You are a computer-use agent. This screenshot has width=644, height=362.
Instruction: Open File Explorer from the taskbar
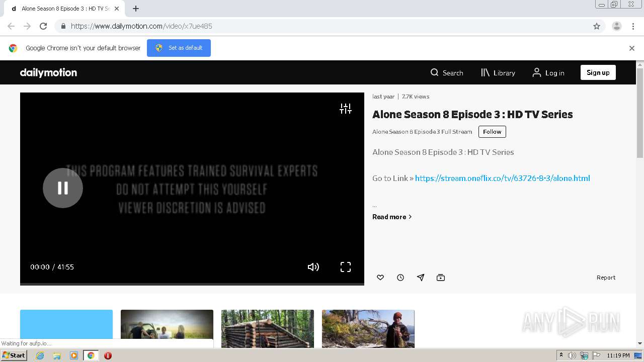click(x=57, y=355)
